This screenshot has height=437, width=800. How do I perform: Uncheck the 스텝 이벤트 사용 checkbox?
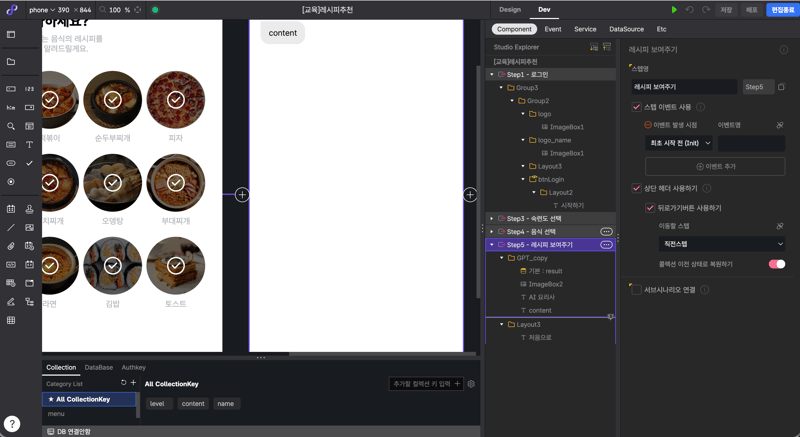tap(637, 107)
